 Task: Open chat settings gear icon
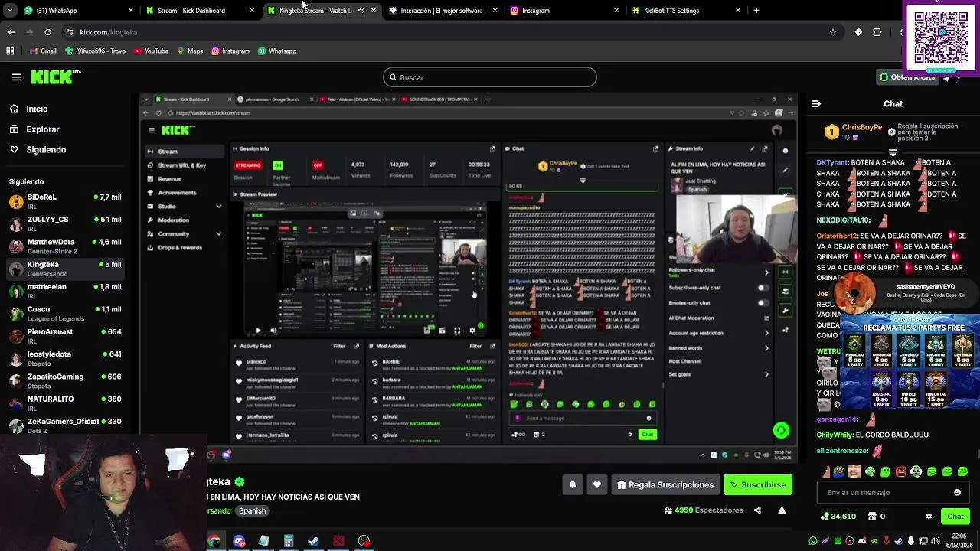tap(929, 517)
